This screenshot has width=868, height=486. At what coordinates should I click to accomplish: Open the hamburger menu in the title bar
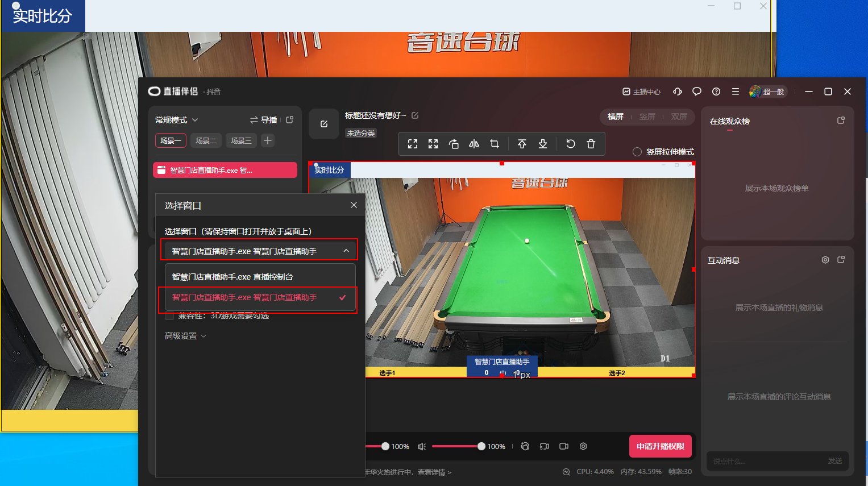click(736, 92)
